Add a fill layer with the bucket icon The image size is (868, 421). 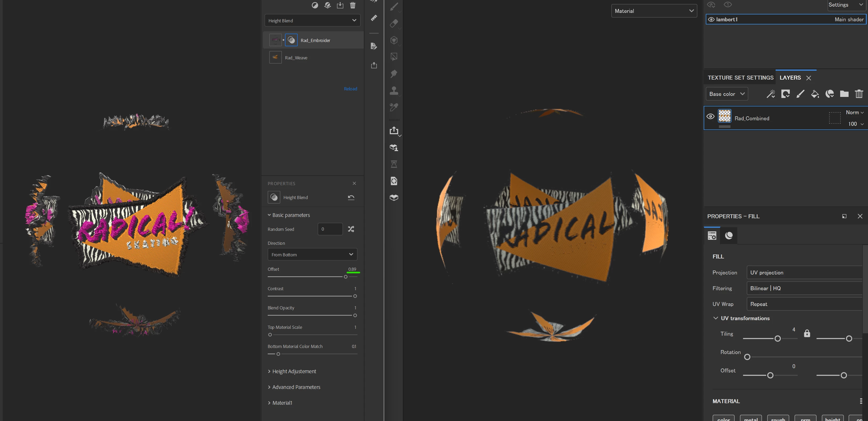point(815,94)
